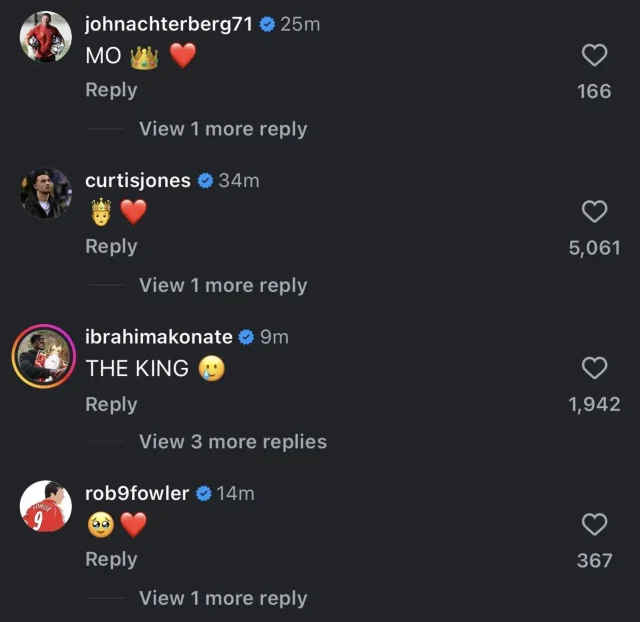The image size is (640, 622).
Task: Like curtisjones's comment with the heart
Action: (594, 211)
